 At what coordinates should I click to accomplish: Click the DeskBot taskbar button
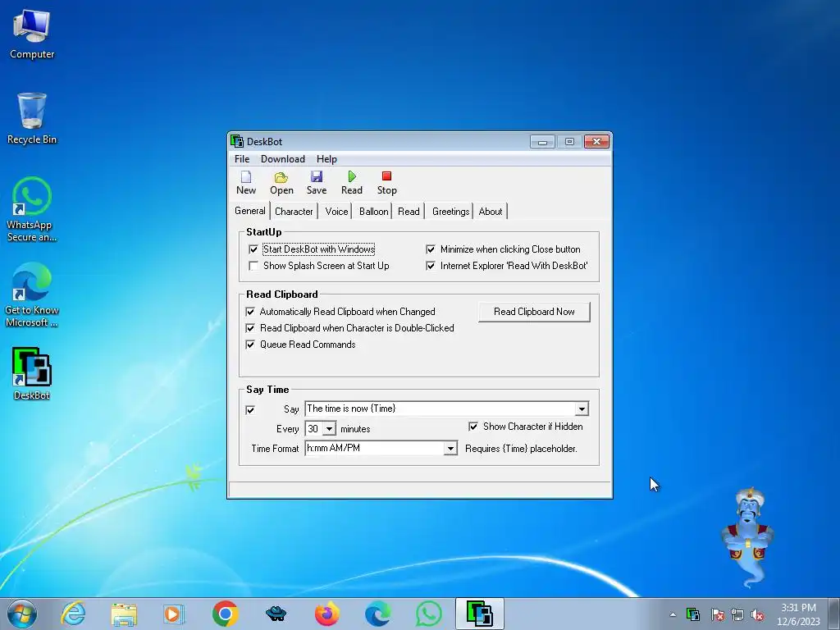(x=479, y=614)
